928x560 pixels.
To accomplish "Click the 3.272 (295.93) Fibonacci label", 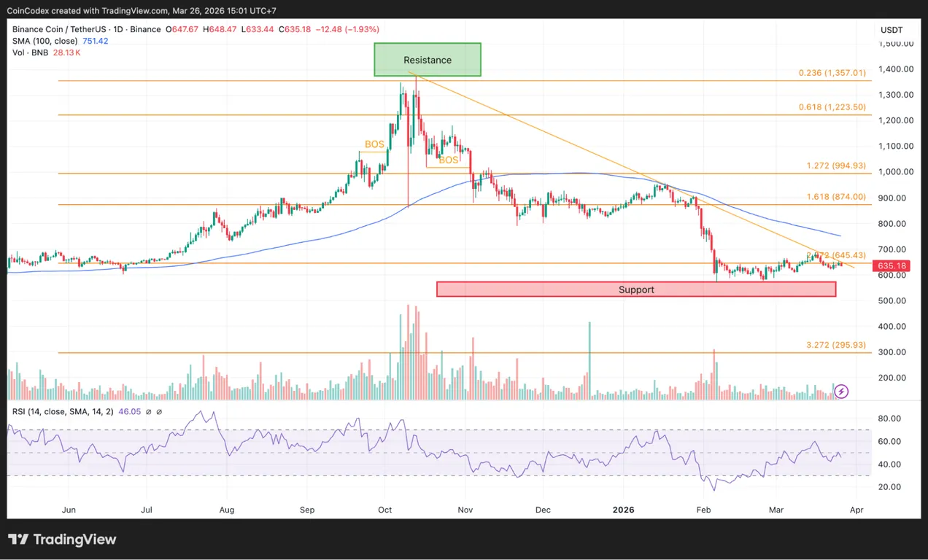I will pyautogui.click(x=836, y=345).
